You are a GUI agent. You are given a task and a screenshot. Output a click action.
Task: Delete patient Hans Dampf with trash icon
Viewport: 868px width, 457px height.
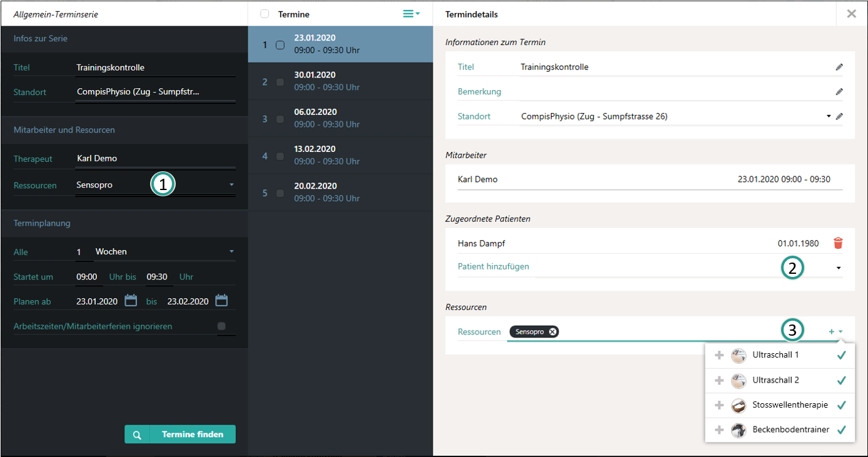pos(838,243)
